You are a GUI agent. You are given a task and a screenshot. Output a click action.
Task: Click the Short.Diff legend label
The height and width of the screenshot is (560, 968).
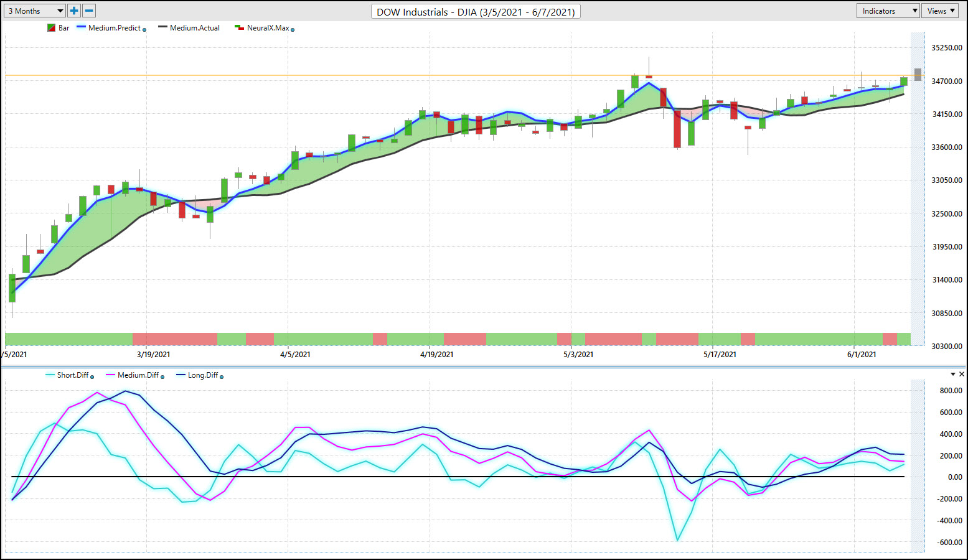coord(73,375)
